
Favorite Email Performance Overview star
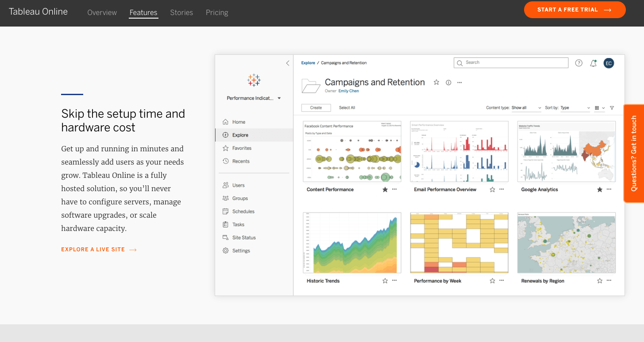(492, 189)
